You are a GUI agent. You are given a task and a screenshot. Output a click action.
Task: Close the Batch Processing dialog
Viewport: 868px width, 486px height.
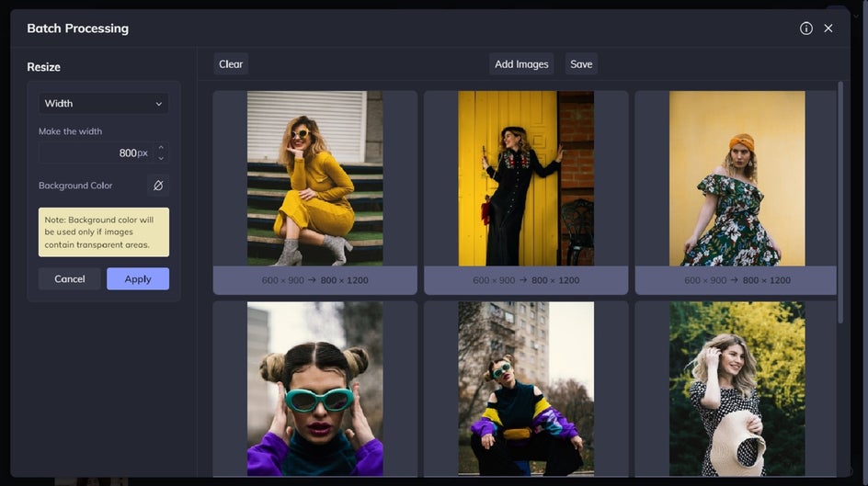(x=828, y=28)
